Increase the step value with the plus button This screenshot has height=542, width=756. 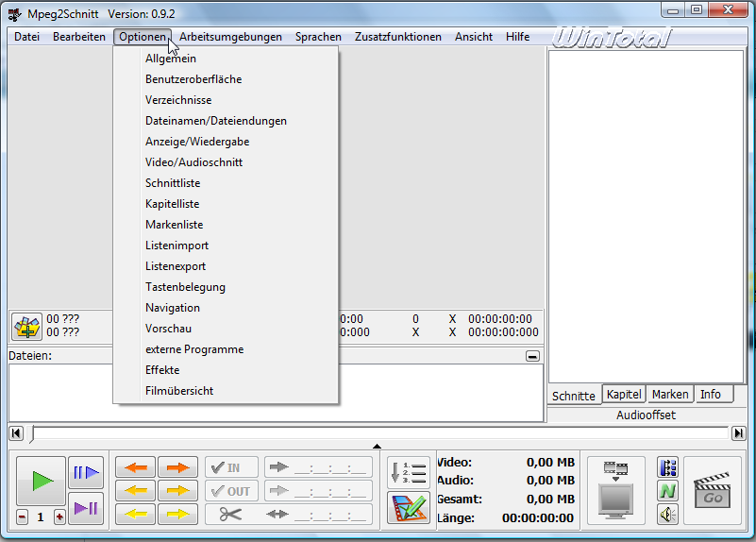pyautogui.click(x=59, y=517)
